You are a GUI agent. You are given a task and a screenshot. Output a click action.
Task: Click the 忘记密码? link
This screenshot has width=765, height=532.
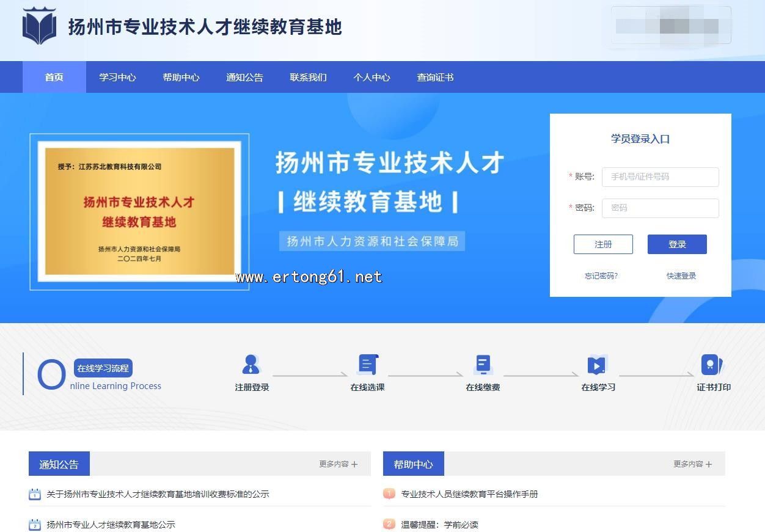[x=601, y=276]
